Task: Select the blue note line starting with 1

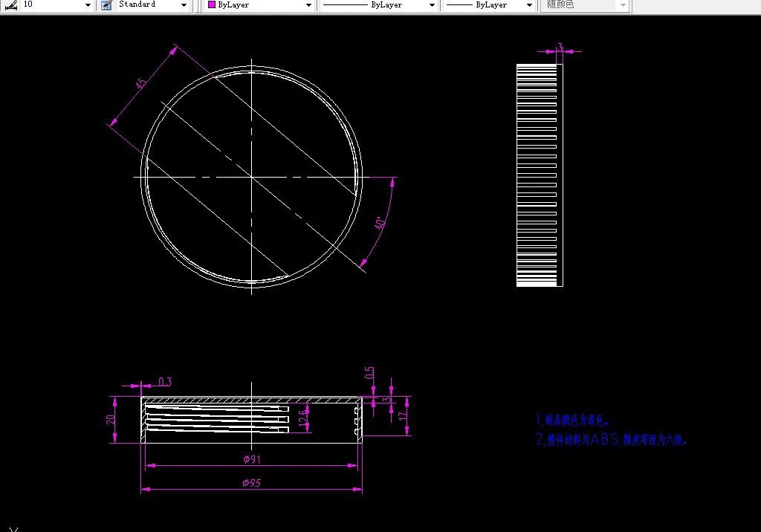Action: pos(571,420)
